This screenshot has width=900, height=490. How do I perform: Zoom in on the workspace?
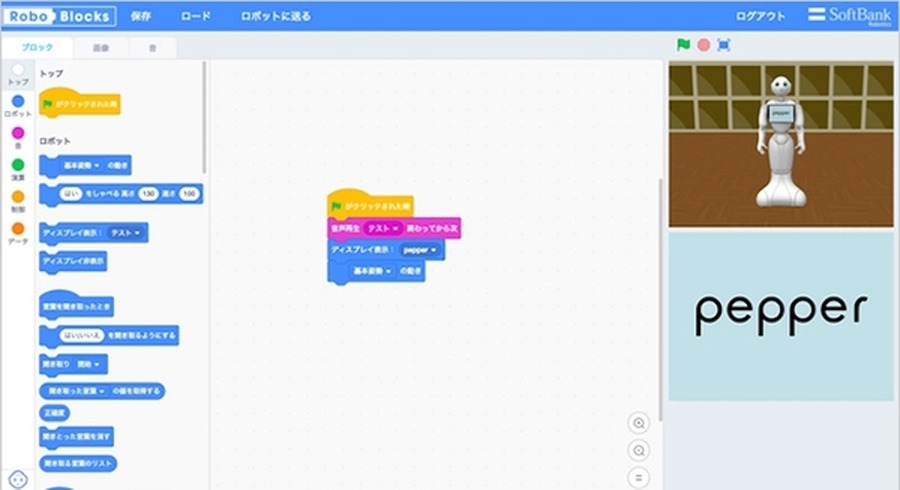pos(639,422)
